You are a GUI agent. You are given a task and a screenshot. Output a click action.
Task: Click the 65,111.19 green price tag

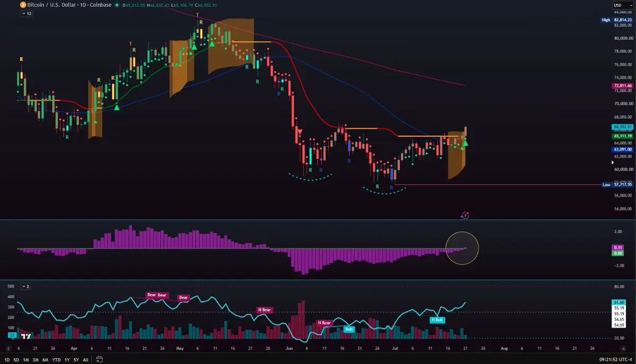tap(623, 136)
